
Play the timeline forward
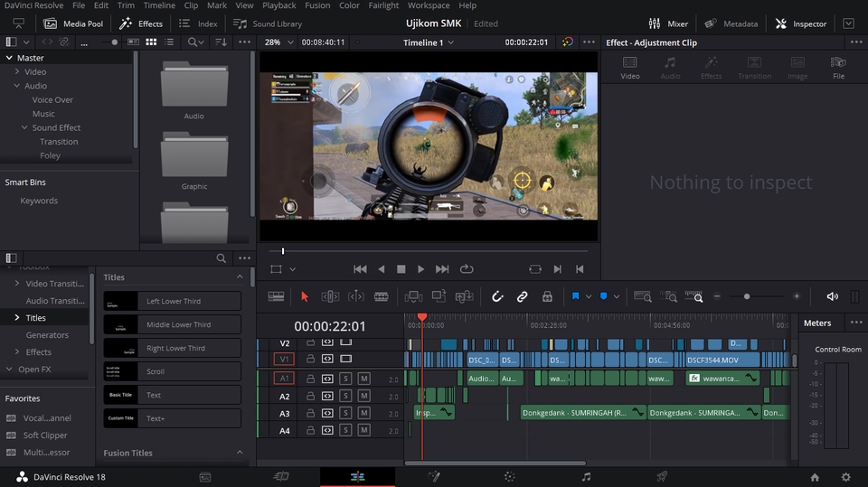click(x=420, y=269)
